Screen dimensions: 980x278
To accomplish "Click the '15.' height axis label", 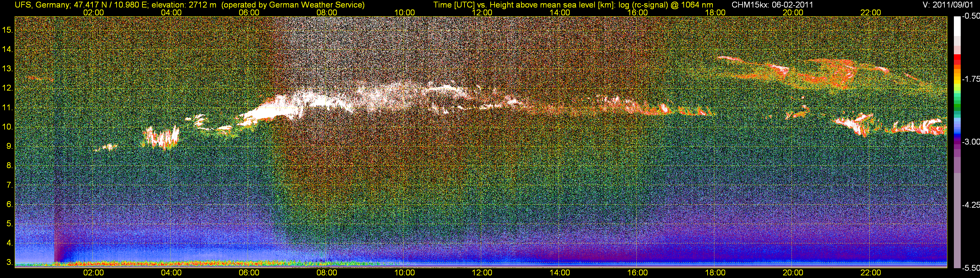I will click(x=8, y=30).
